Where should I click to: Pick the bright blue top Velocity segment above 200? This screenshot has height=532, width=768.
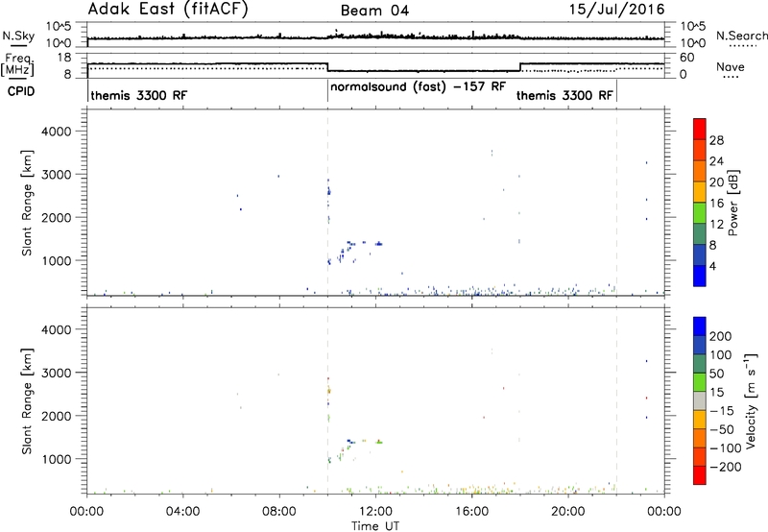click(700, 326)
